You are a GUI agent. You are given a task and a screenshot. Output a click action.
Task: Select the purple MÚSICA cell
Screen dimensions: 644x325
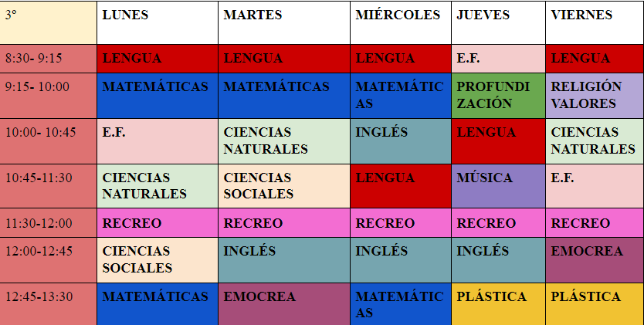(498, 186)
